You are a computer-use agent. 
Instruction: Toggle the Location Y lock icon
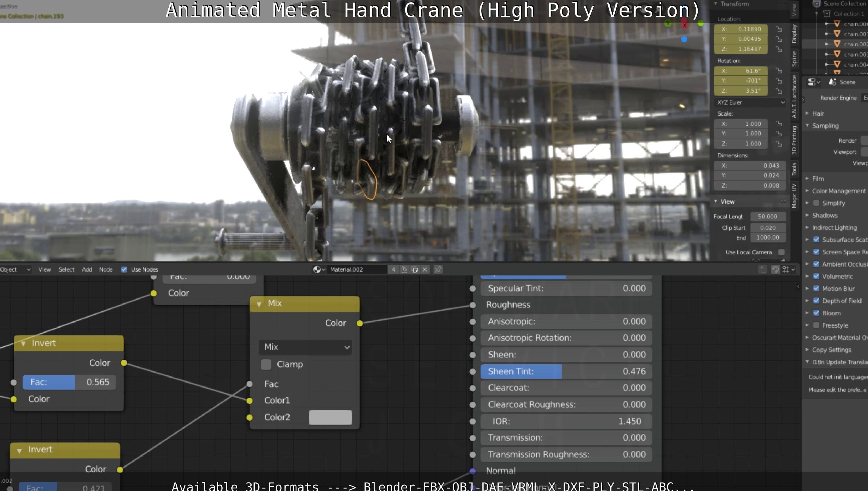pyautogui.click(x=779, y=39)
